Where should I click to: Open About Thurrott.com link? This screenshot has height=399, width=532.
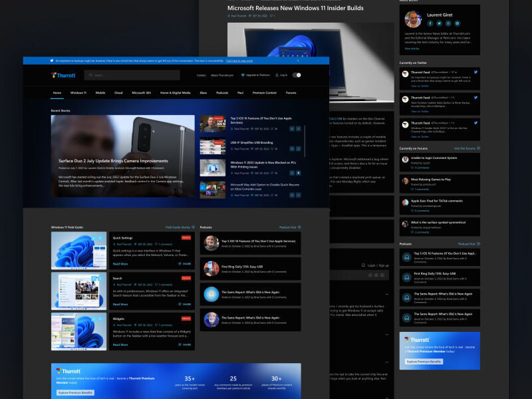(x=222, y=75)
